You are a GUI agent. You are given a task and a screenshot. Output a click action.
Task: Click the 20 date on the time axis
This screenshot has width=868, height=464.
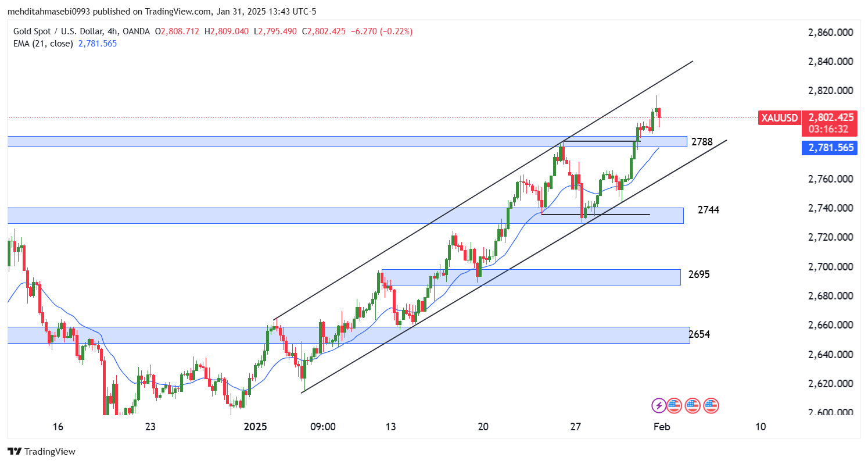coord(483,427)
